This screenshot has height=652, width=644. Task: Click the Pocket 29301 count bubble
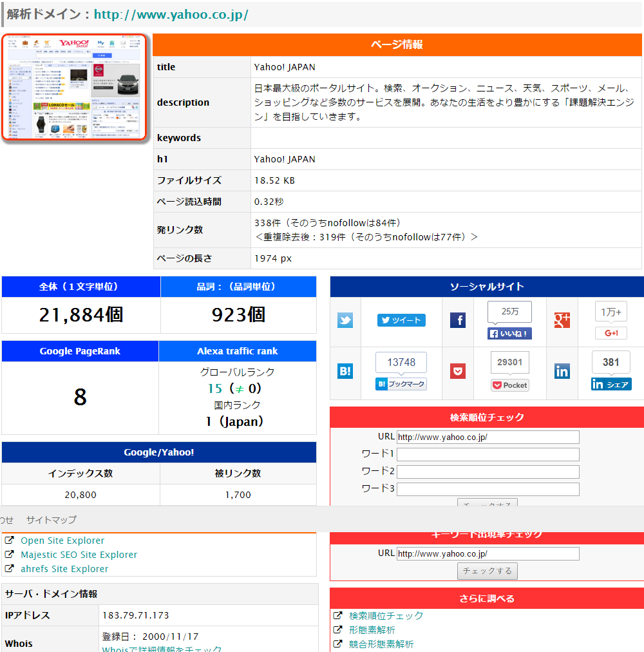[x=509, y=362]
